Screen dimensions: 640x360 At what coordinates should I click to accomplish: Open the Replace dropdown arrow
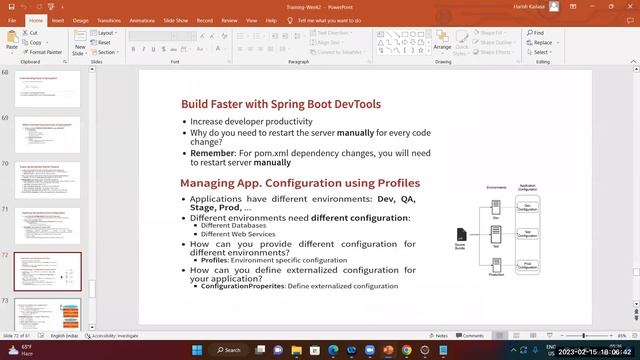click(558, 42)
